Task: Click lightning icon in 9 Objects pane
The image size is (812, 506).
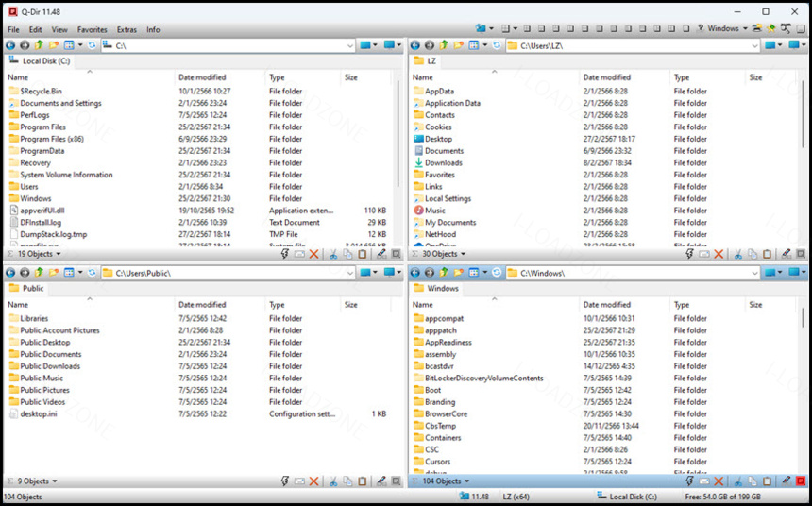Action: [x=285, y=481]
